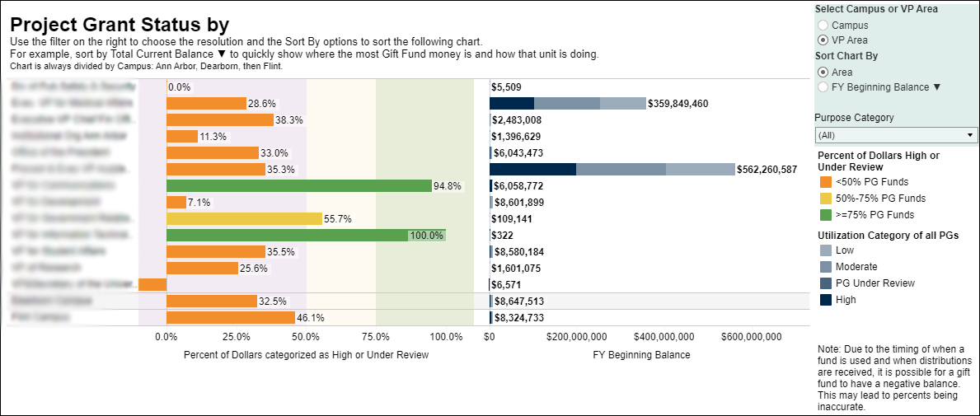Select the Campus radio button
Screen dimensions: 980x416
[x=823, y=26]
